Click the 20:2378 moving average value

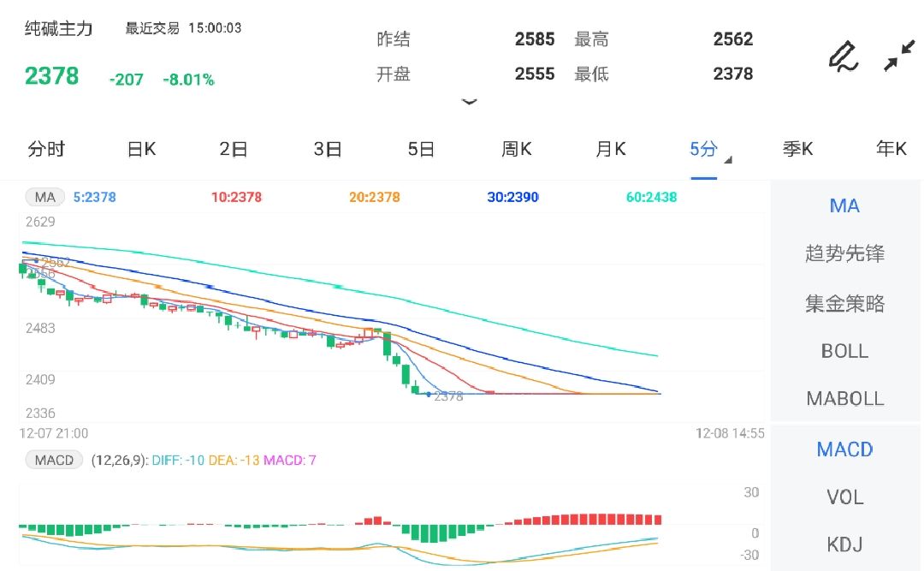tap(374, 197)
